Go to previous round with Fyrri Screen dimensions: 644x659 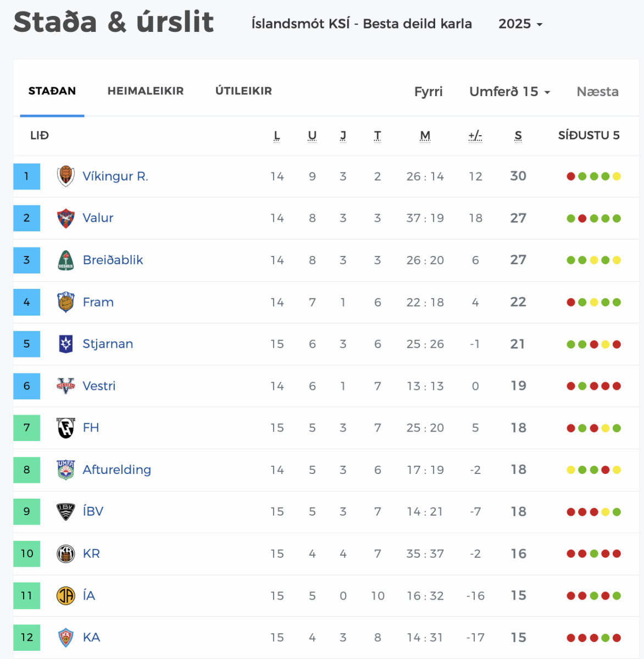point(428,92)
